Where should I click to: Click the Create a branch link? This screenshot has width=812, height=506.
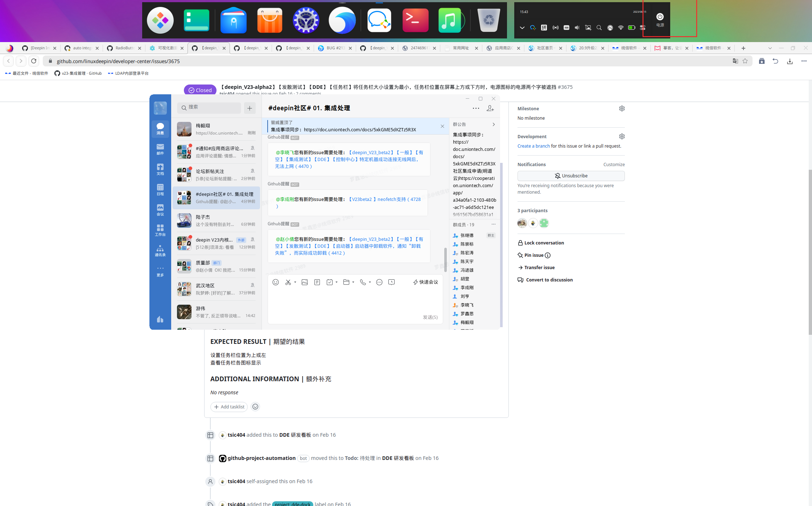(x=533, y=146)
